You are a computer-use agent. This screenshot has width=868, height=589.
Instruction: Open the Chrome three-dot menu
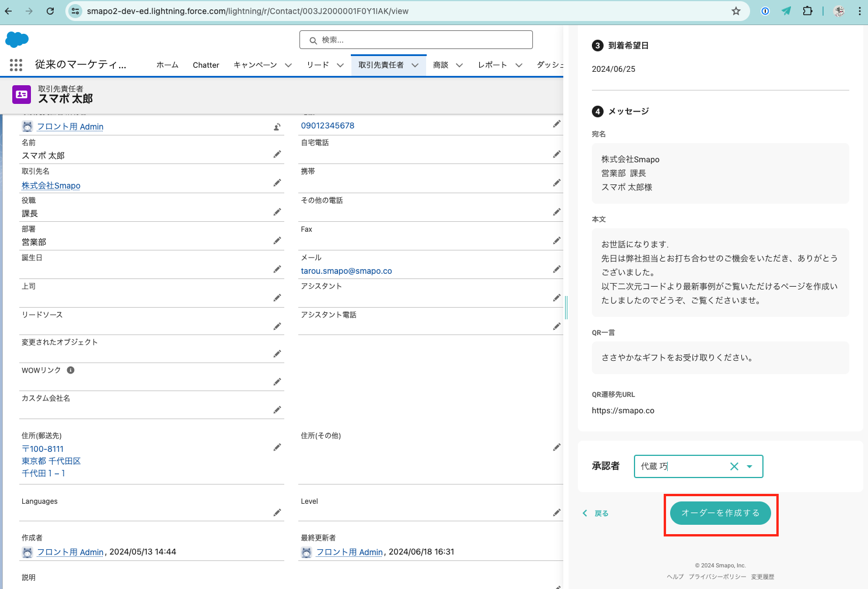pos(859,11)
